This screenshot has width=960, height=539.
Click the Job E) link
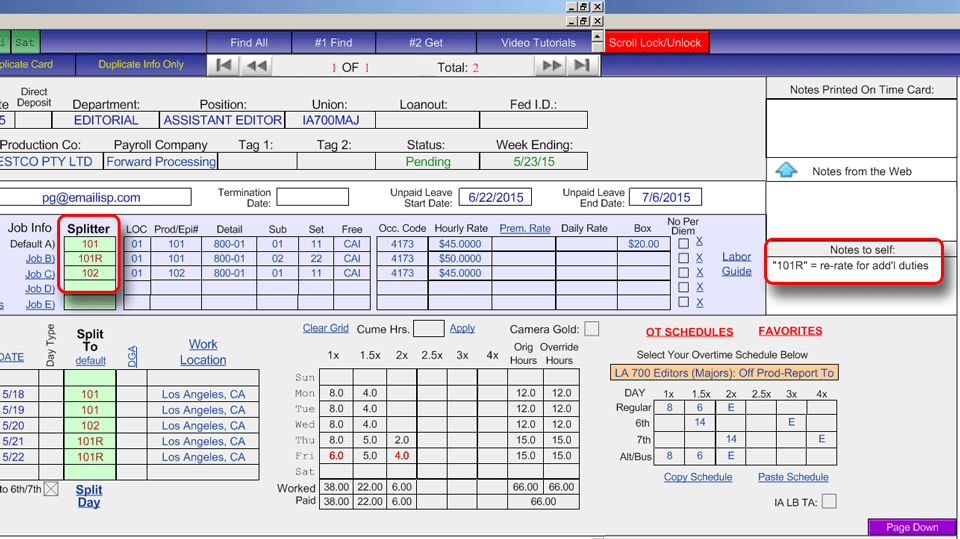(40, 304)
